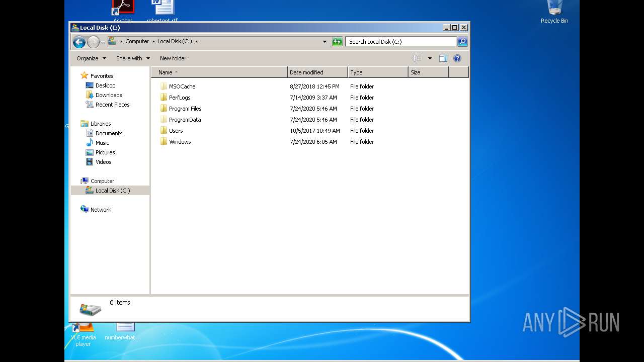Click the MSOCache folder name
644x362 pixels.
pyautogui.click(x=182, y=86)
